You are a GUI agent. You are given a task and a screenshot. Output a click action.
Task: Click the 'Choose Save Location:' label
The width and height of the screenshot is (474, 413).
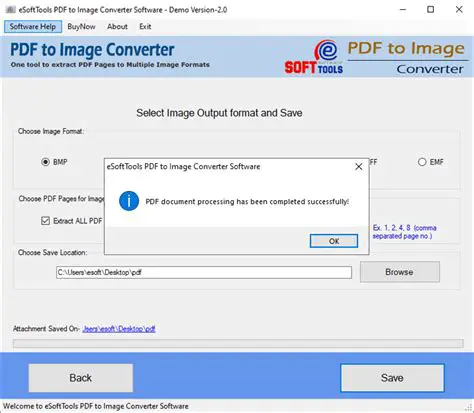[52, 253]
